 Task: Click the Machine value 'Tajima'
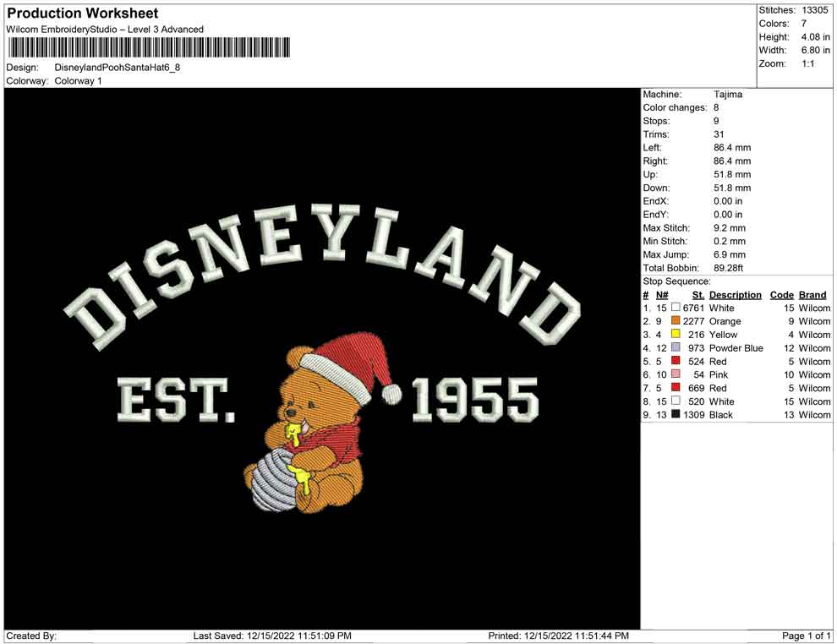pos(728,95)
